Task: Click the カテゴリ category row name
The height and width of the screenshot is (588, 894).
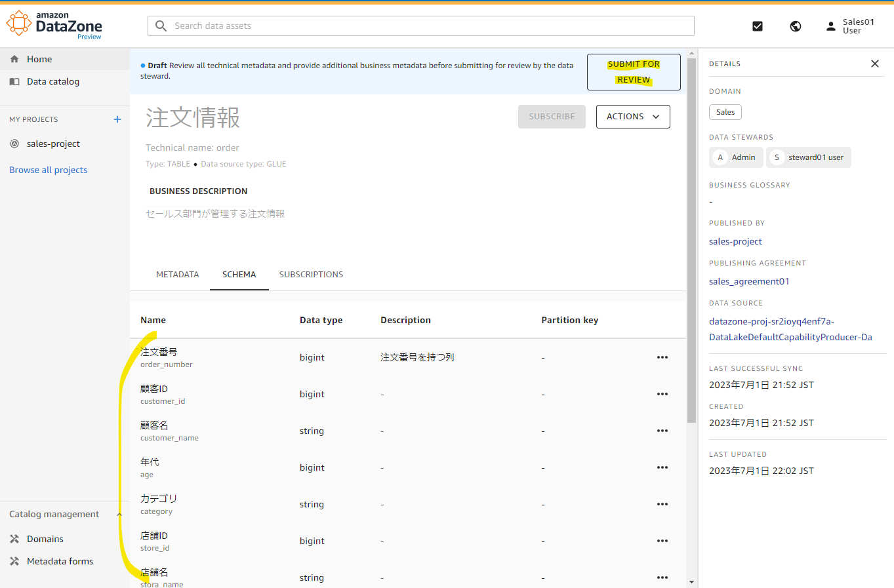Action: [159, 504]
